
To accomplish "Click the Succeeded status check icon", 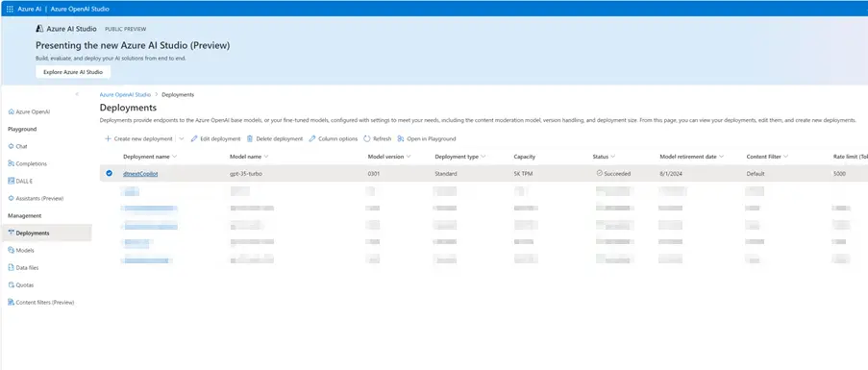I will [599, 173].
